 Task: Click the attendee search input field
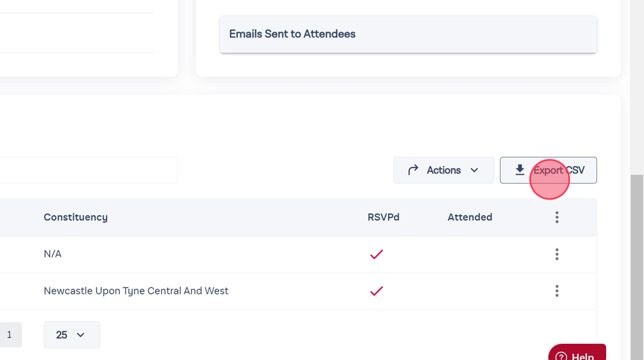(x=86, y=170)
